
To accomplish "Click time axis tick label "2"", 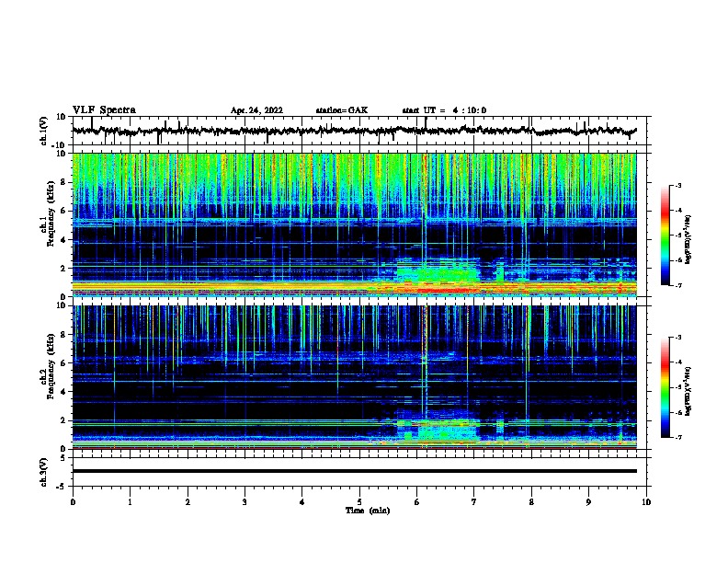I will click(x=188, y=502).
